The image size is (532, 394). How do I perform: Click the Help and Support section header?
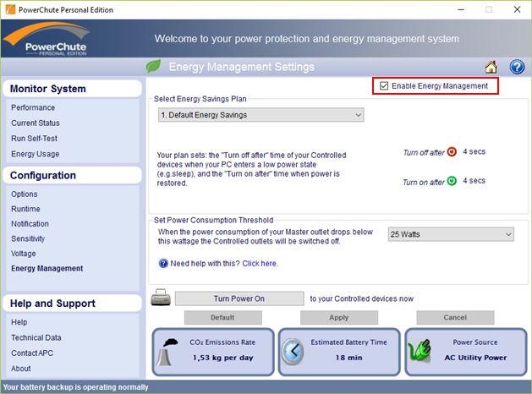72,304
